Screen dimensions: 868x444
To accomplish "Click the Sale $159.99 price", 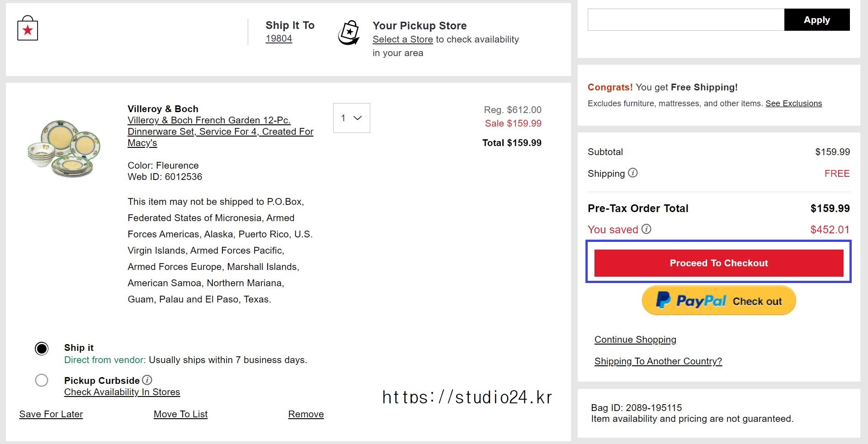I will [x=513, y=123].
